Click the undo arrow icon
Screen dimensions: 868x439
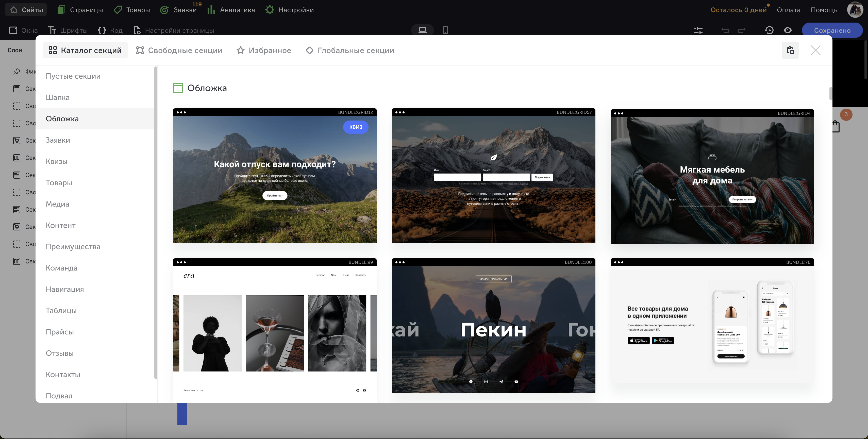click(x=725, y=30)
